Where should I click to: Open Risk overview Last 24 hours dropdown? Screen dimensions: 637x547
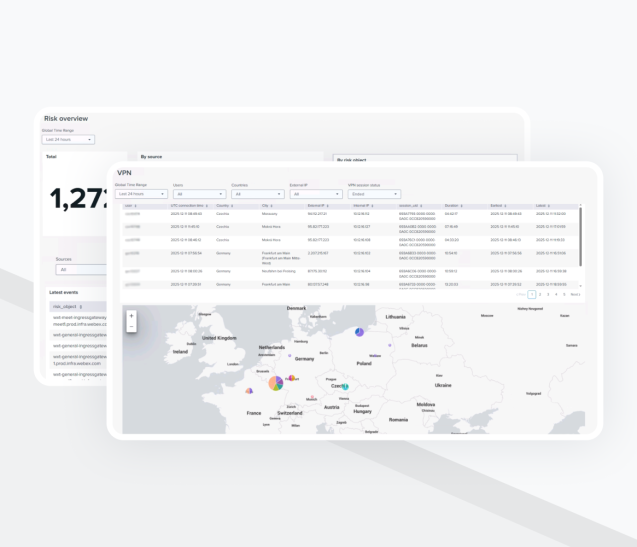click(68, 139)
